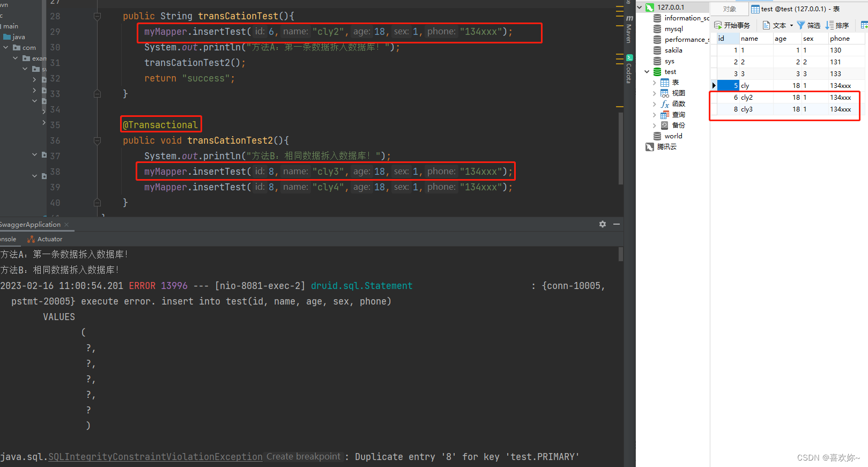Select the cly3 name cell
The width and height of the screenshot is (868, 467).
pos(756,109)
